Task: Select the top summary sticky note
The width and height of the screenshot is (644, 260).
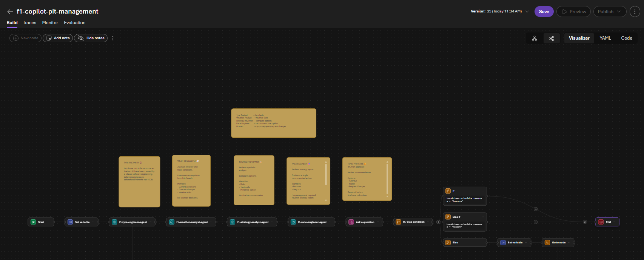Action: [274, 123]
